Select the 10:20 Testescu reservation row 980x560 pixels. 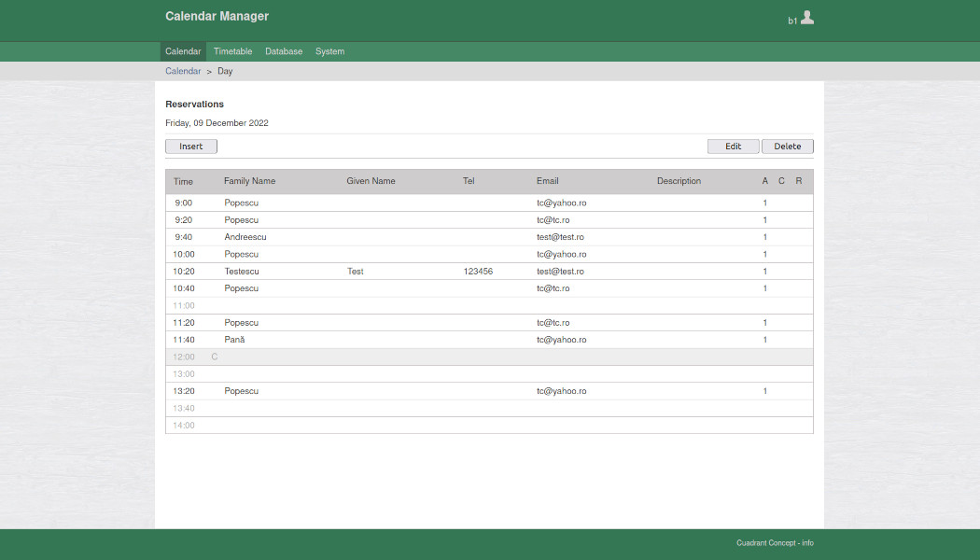(x=241, y=272)
